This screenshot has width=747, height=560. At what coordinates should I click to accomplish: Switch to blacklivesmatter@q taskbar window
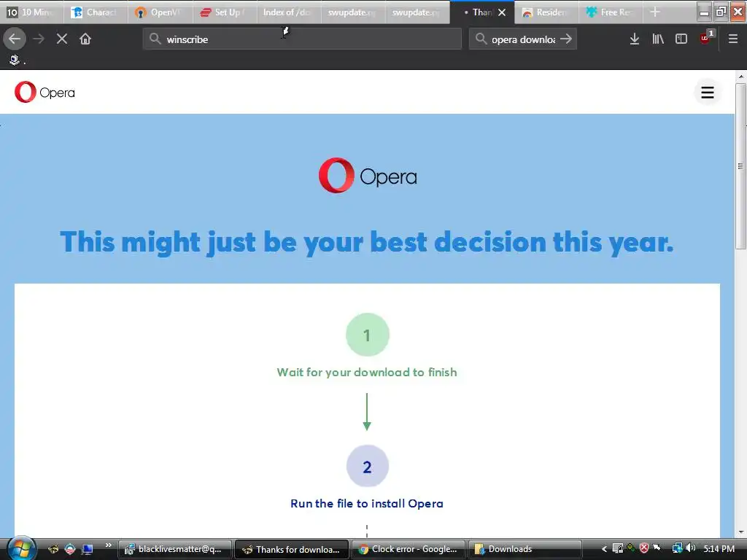[x=175, y=549]
